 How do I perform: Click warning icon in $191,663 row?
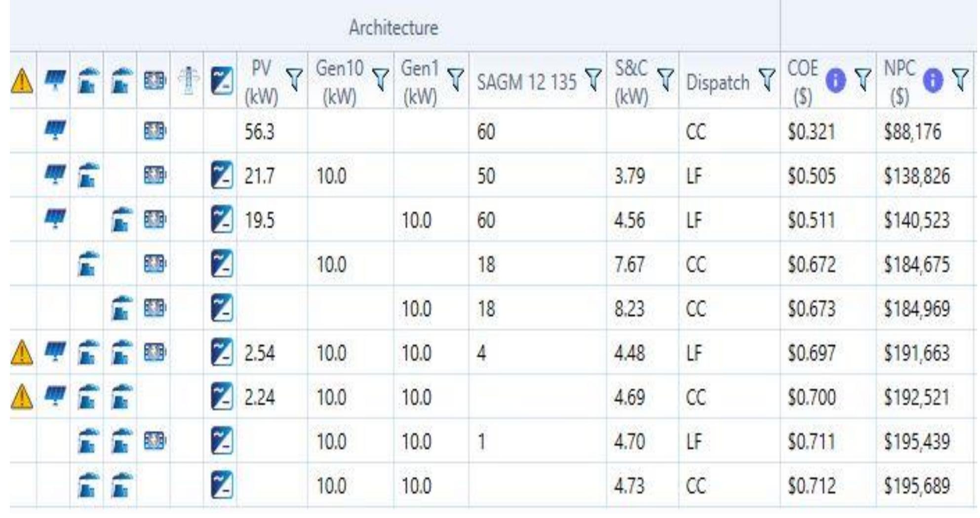[22, 353]
